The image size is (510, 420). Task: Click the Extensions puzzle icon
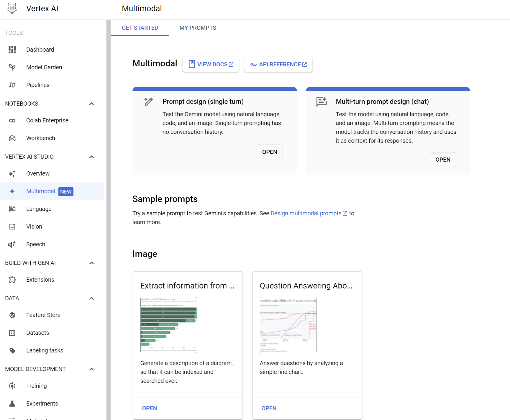coord(12,280)
